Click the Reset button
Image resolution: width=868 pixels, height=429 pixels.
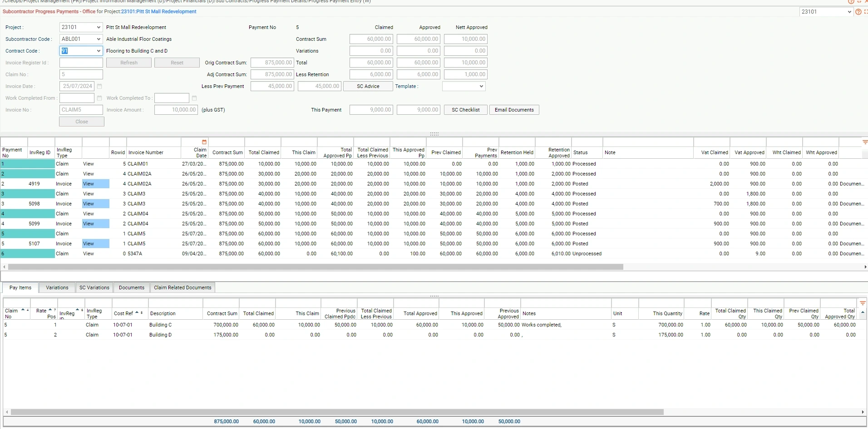click(177, 63)
